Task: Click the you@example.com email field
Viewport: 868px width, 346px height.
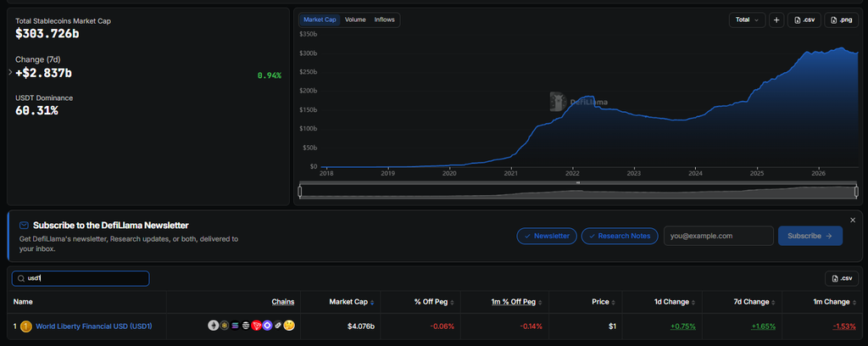Action: coord(719,236)
